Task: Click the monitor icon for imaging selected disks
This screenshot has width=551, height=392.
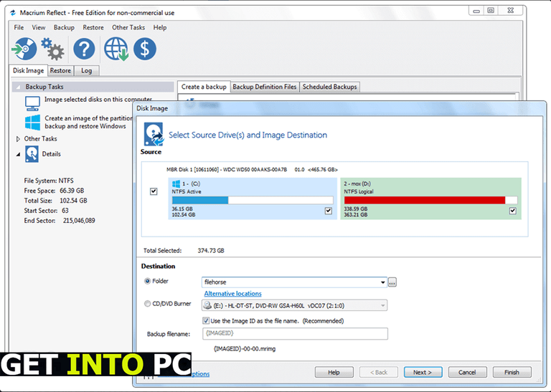Action: coord(32,103)
